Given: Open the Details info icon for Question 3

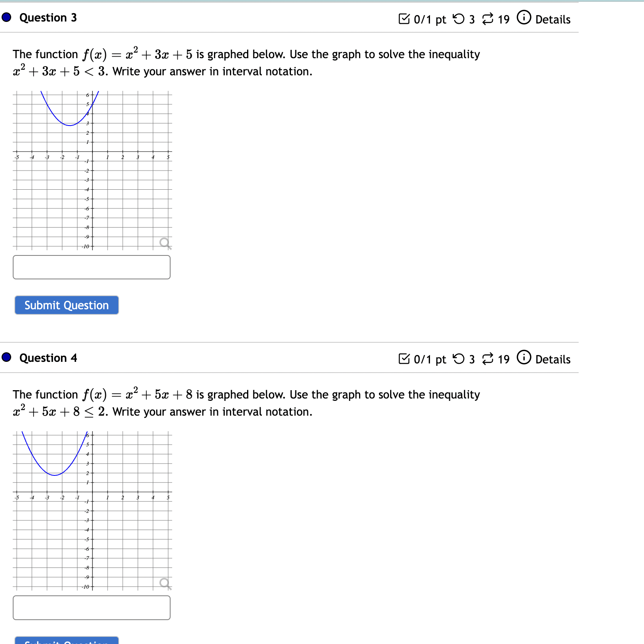Looking at the screenshot, I should (523, 18).
